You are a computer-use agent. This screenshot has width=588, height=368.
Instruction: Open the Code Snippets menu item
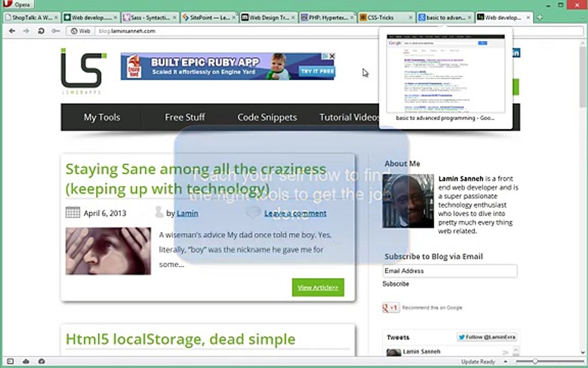click(267, 117)
